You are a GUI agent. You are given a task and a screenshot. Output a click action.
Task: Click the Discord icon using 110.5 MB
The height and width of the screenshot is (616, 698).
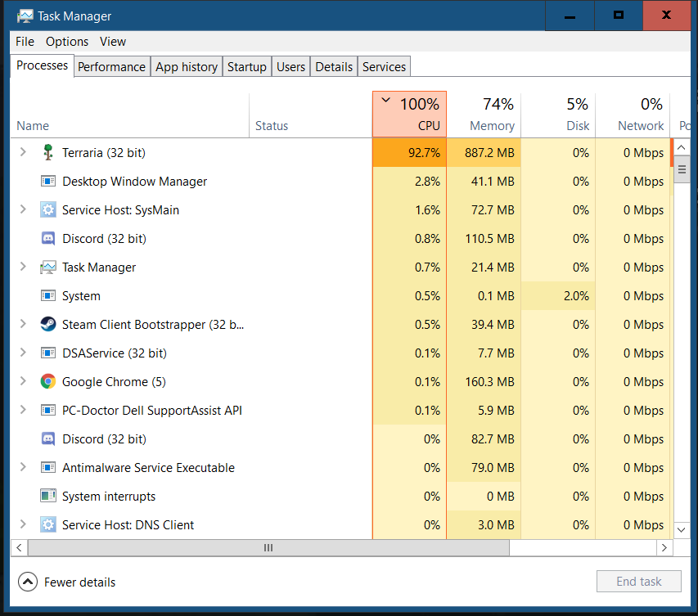48,239
